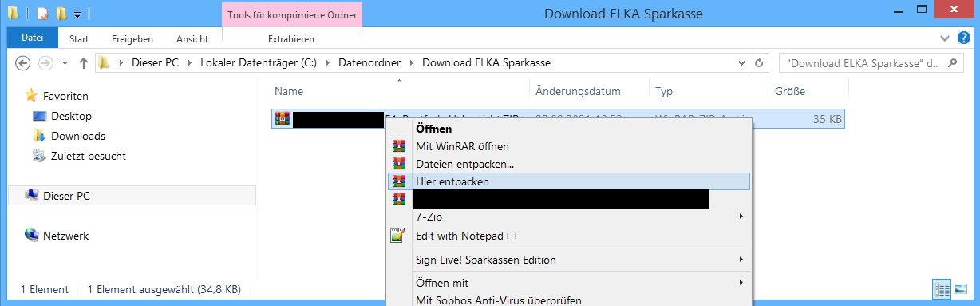Select Downloads in Favoriten
Screen dimensions: 980x306
(x=78, y=136)
